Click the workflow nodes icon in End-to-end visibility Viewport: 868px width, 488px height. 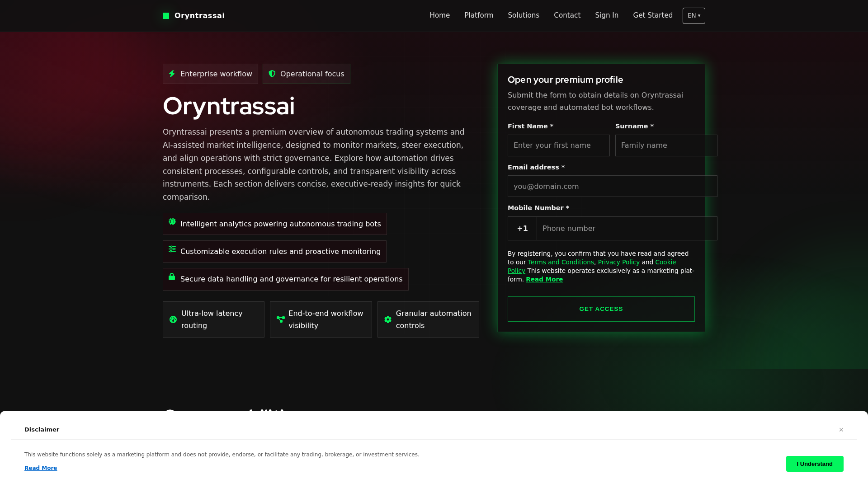pyautogui.click(x=281, y=319)
